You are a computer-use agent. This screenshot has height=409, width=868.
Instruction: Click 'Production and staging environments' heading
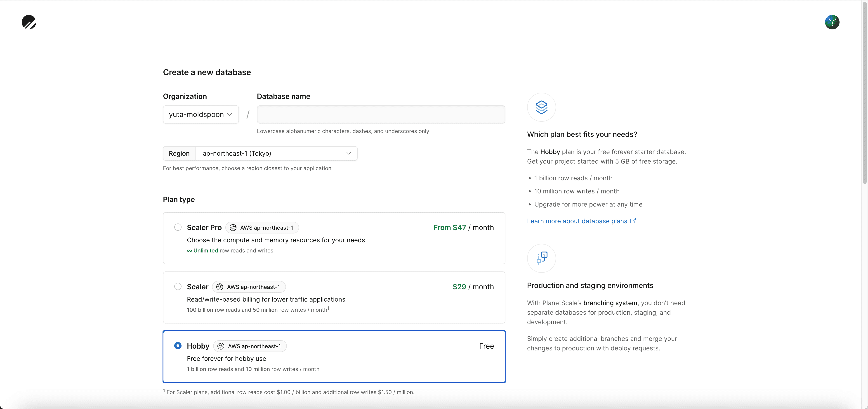click(590, 285)
